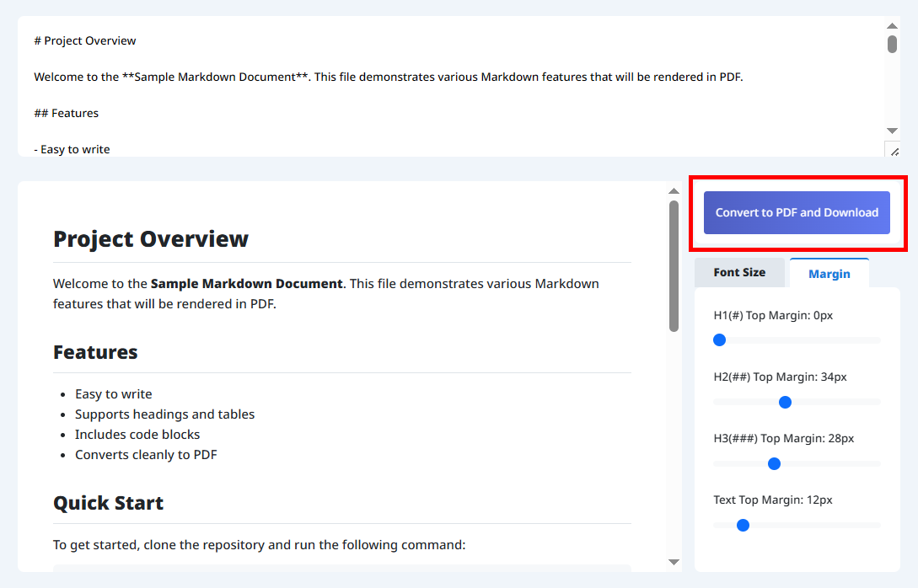
Task: Click the H3(###) Top Margin slider handle
Action: pos(774,464)
